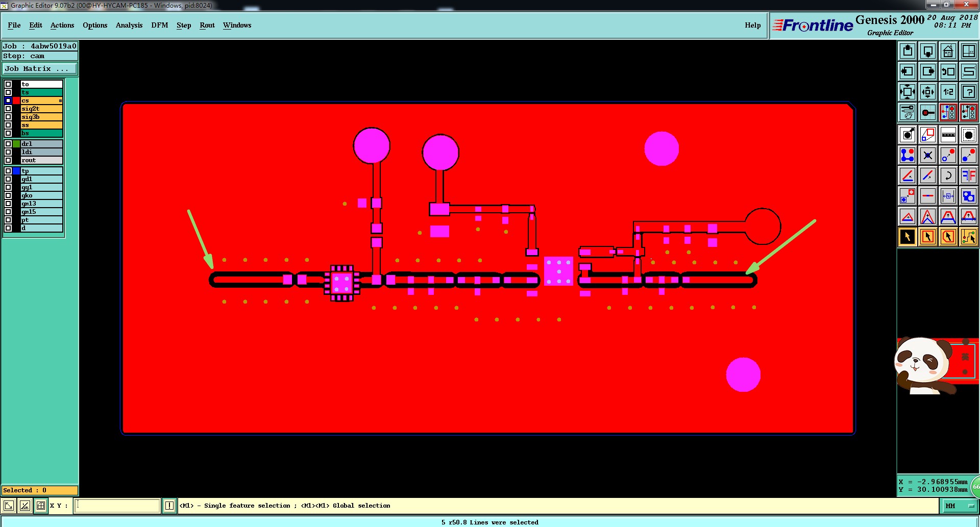Open the Help menu
Screen dimensions: 980x527
(x=752, y=25)
